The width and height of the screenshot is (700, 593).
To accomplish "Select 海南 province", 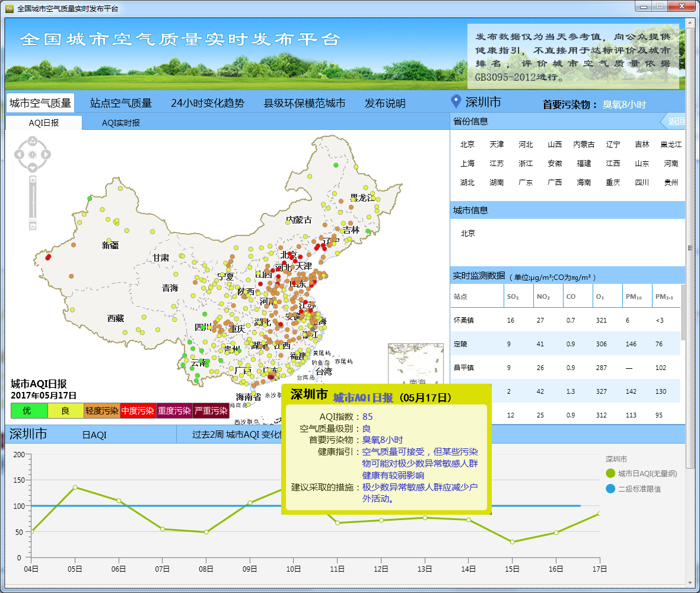I will pyautogui.click(x=584, y=182).
